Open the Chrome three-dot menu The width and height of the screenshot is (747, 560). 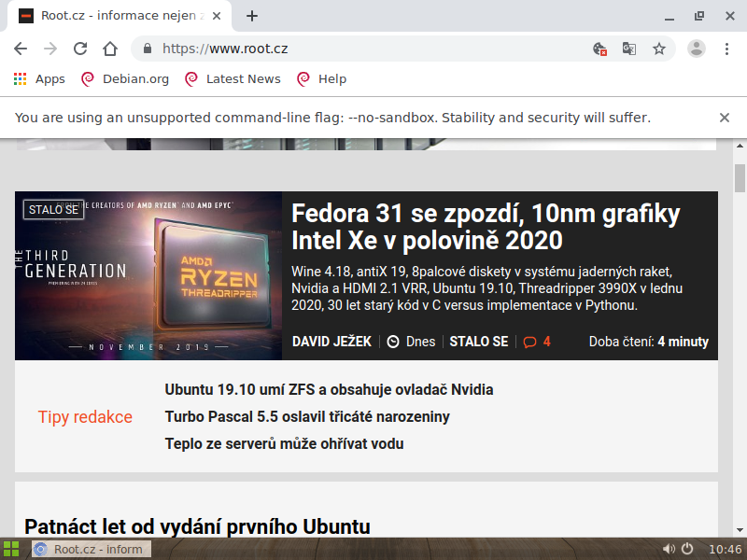point(727,49)
